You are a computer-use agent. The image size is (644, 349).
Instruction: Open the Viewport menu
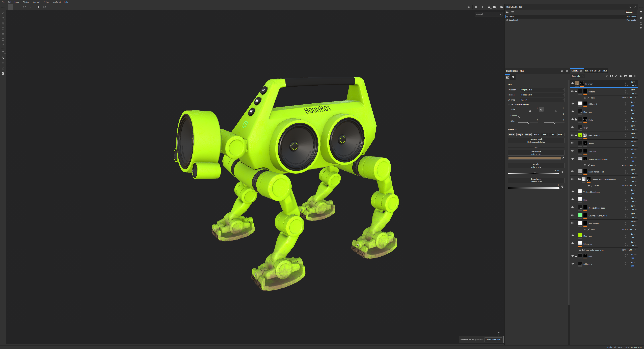coord(36,2)
